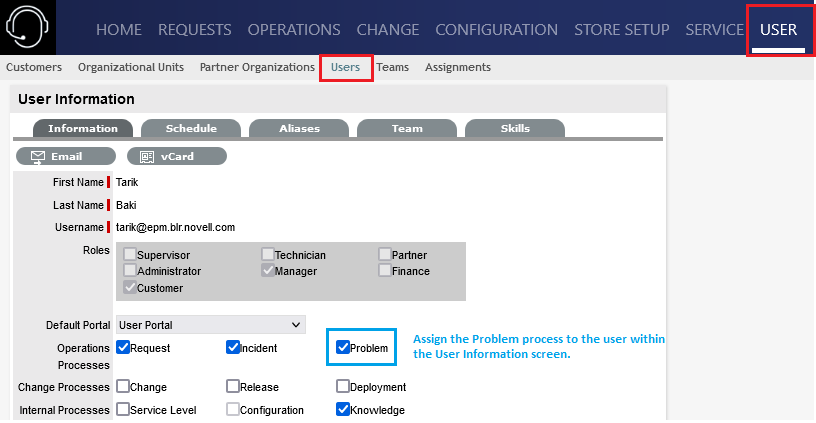816x423 pixels.
Task: Open the USER top menu
Action: [x=778, y=30]
